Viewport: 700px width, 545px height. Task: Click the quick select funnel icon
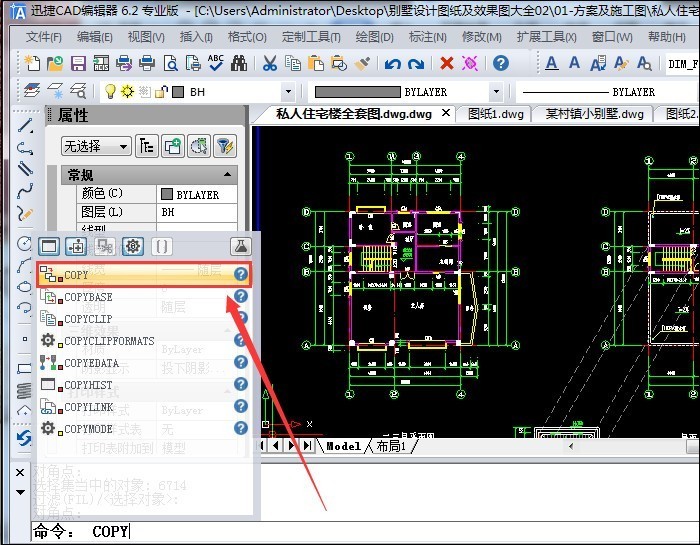tap(226, 146)
